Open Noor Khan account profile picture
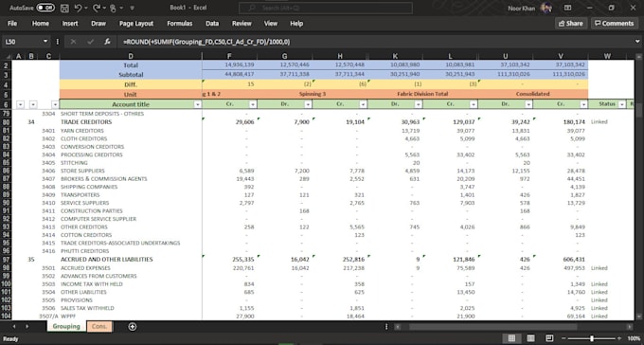The height and width of the screenshot is (345, 644). pyautogui.click(x=546, y=8)
